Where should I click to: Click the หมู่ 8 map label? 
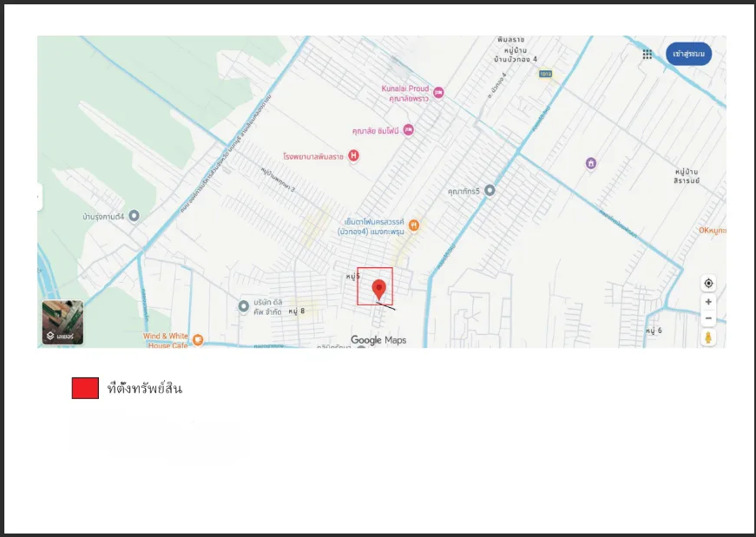297,311
